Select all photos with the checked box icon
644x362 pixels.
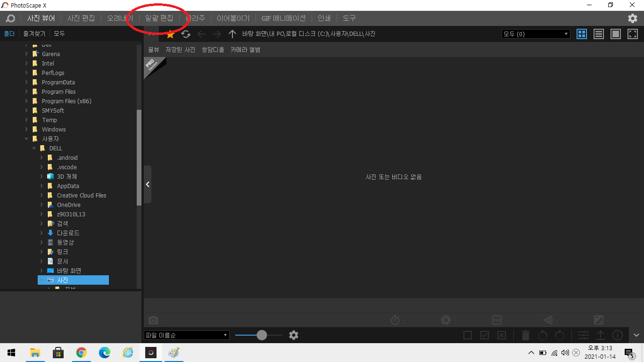[485, 335]
